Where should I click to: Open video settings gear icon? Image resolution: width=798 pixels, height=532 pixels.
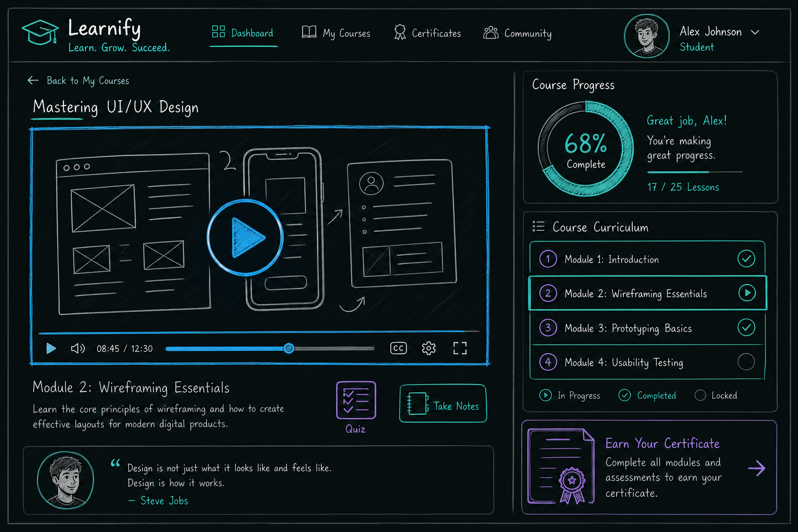click(429, 348)
